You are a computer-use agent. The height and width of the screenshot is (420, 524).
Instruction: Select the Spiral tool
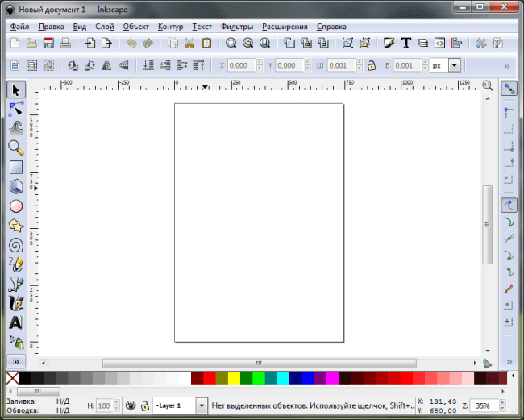pos(15,245)
